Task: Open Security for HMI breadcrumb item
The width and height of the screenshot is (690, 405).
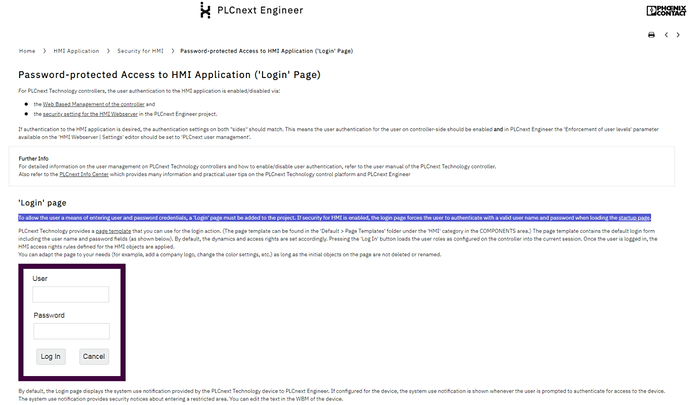Action: coord(139,50)
